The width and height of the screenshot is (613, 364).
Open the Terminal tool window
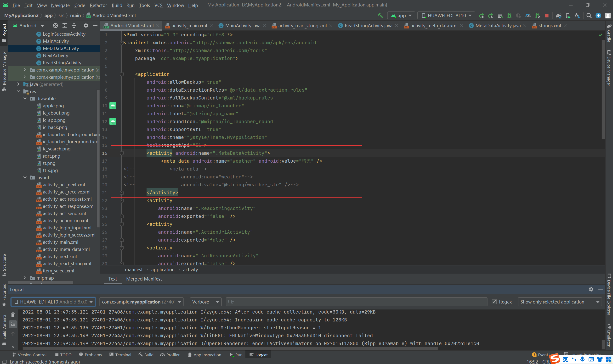point(120,355)
